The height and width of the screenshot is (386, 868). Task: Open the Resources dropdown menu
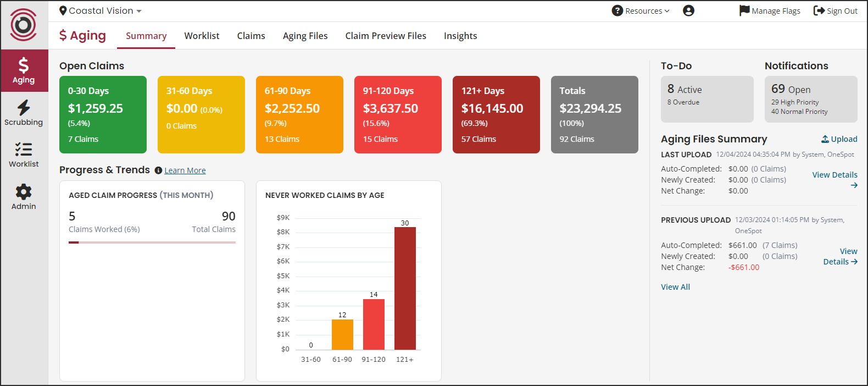pos(641,11)
